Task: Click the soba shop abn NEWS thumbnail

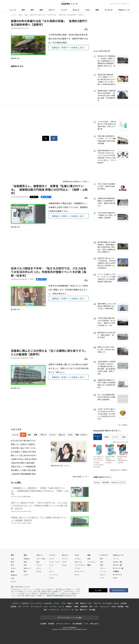Action: point(28,45)
